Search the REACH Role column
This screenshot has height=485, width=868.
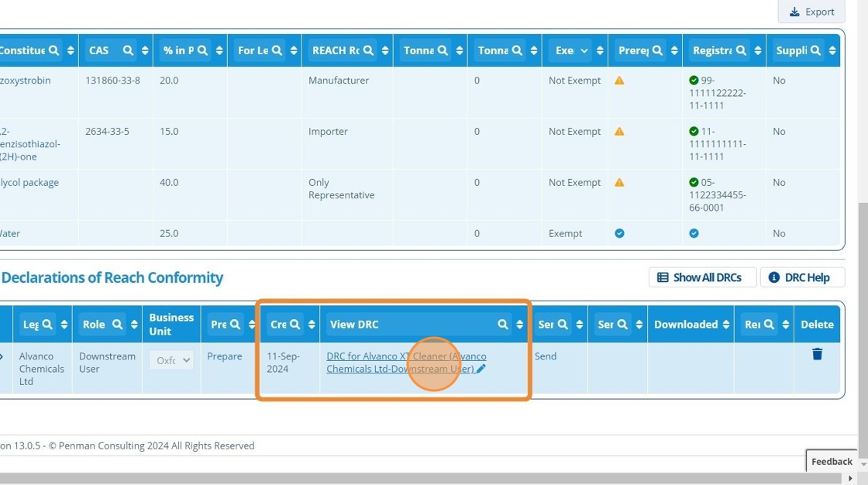point(367,50)
